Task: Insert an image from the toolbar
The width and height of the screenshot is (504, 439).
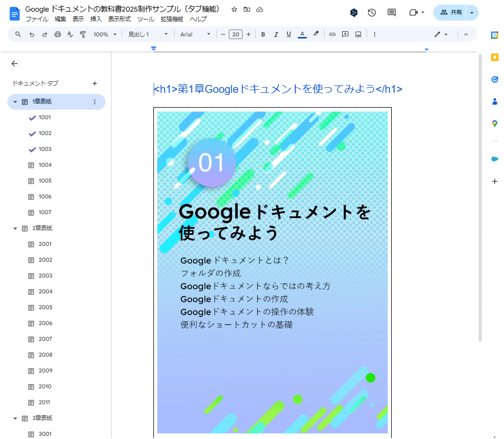Action: point(358,34)
